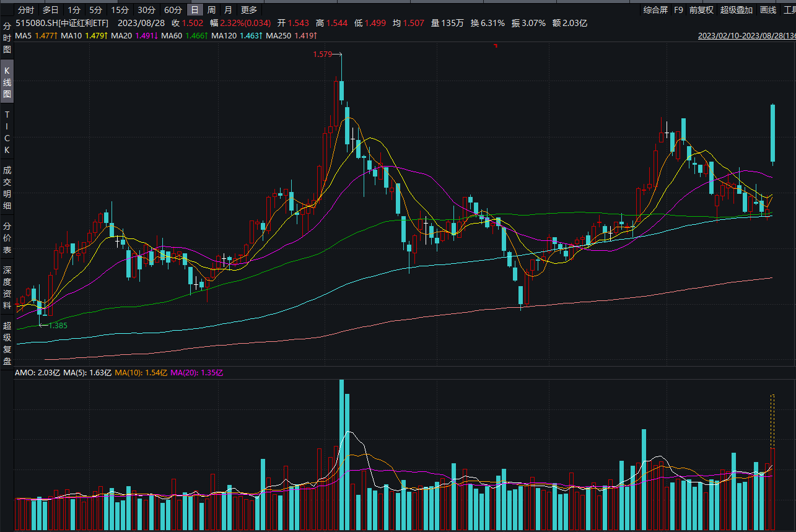
Task: Launch 超级复盘 (super replay) mode
Action: click(6, 336)
